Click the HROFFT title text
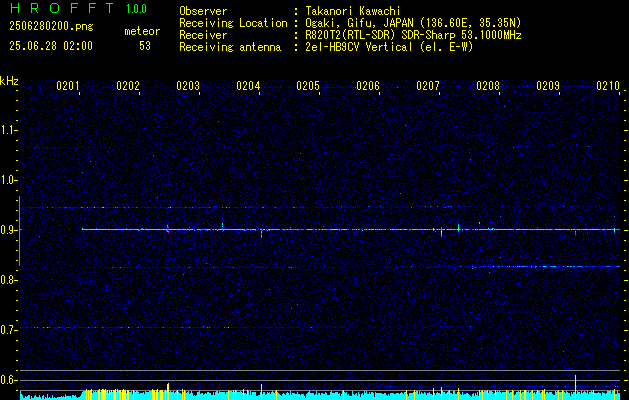Viewport: 629px width, 400px height. [62, 8]
